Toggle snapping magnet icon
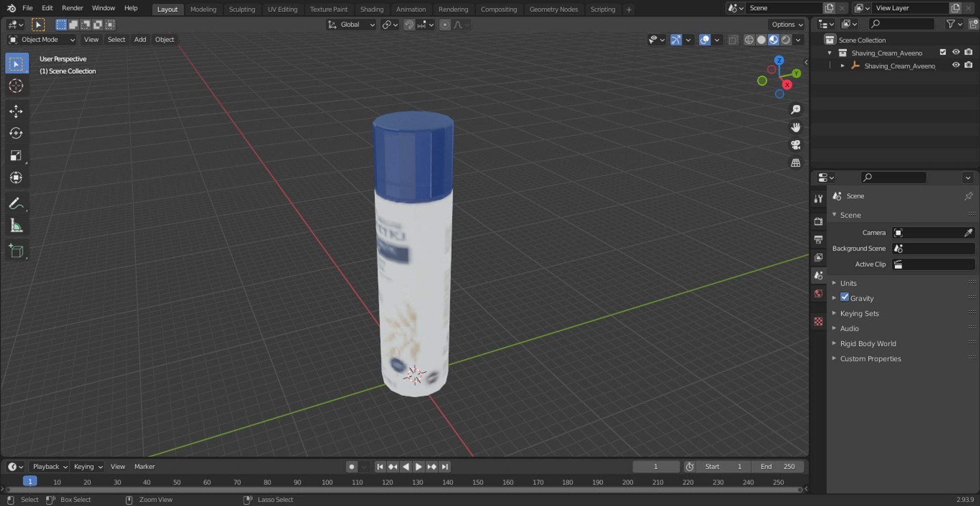Viewport: 980px width, 506px height. (x=409, y=25)
